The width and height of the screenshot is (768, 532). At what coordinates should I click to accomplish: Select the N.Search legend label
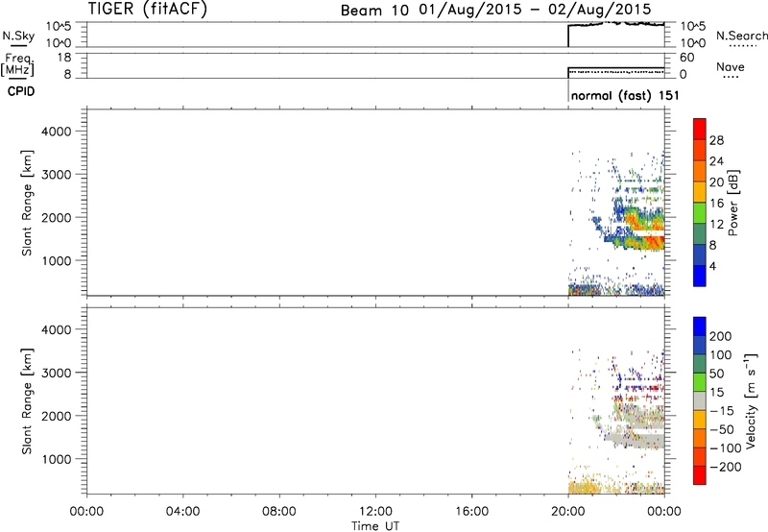tap(742, 36)
